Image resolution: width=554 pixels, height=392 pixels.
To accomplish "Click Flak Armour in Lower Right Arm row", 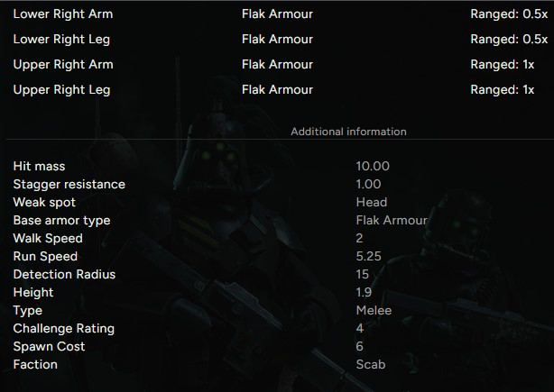I will [x=277, y=14].
